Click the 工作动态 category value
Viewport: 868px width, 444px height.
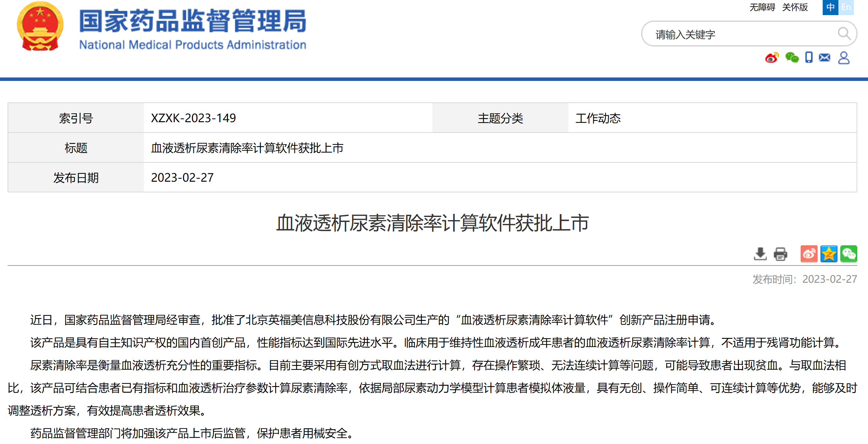tap(598, 118)
